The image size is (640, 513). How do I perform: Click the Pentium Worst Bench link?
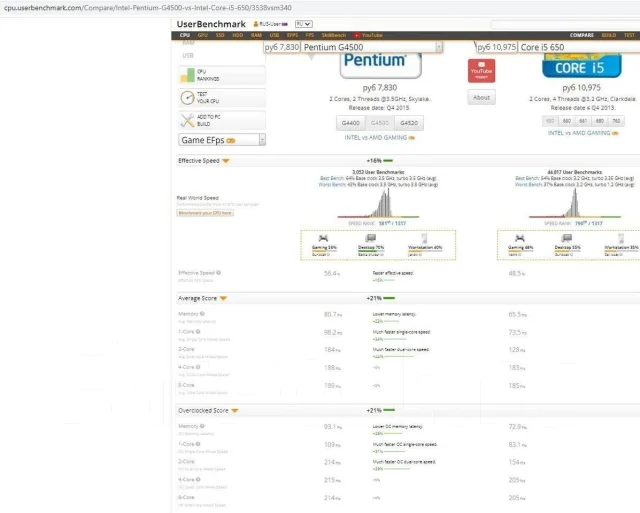coord(331,185)
